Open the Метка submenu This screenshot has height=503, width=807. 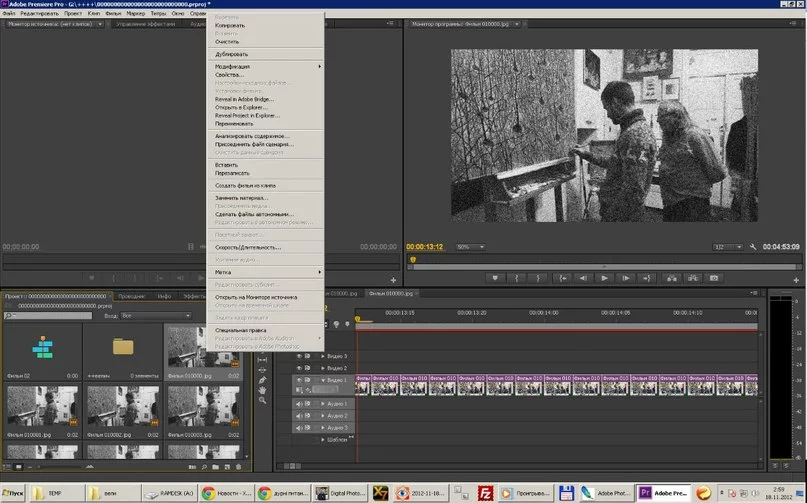tap(266, 272)
